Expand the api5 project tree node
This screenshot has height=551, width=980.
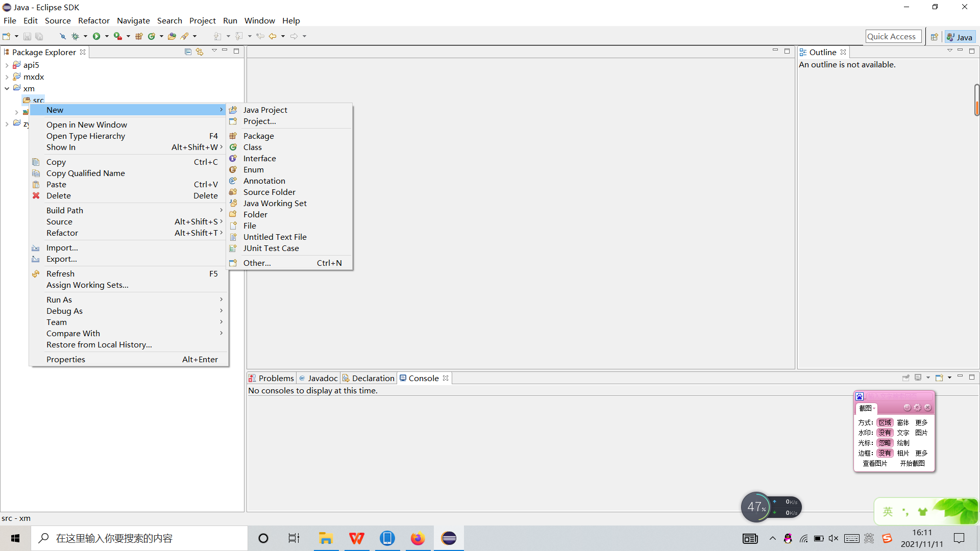pos(7,65)
